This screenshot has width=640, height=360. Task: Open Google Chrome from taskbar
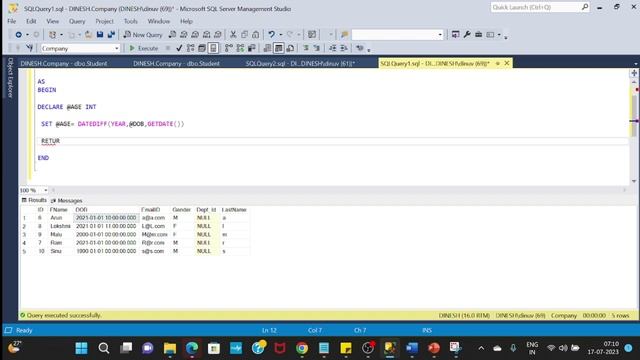302,348
